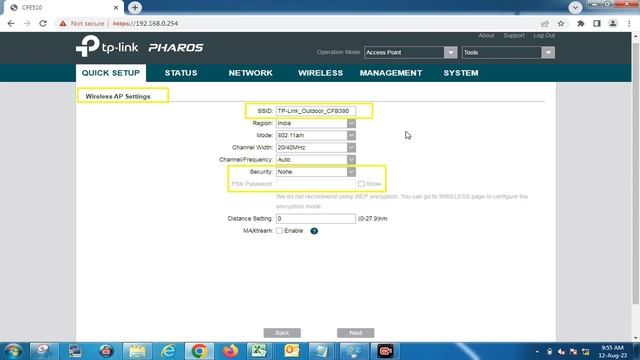Click the MAXtream help question-mark icon
This screenshot has width=640, height=360.
[314, 231]
